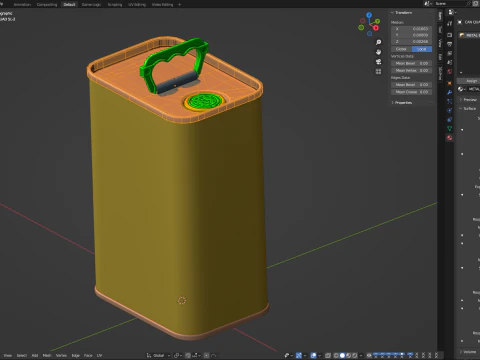Open the Material properties red sphere icon
Screen dimensions: 480x360
coord(450,137)
